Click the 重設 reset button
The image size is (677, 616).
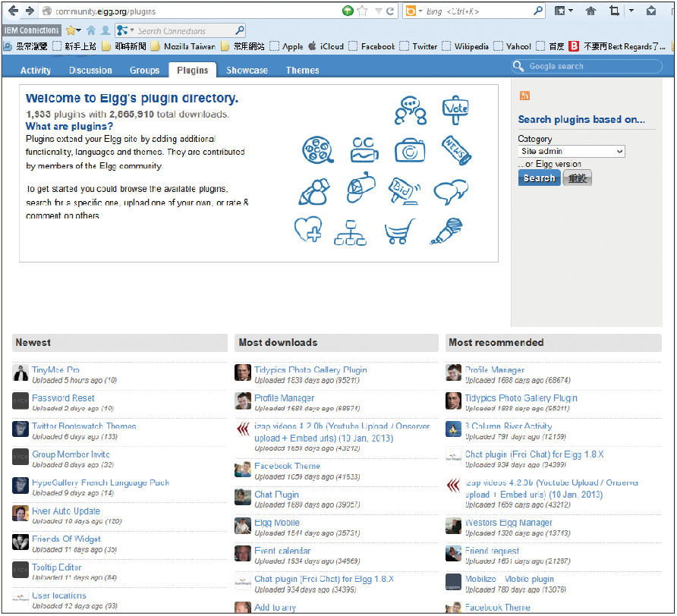[x=578, y=178]
